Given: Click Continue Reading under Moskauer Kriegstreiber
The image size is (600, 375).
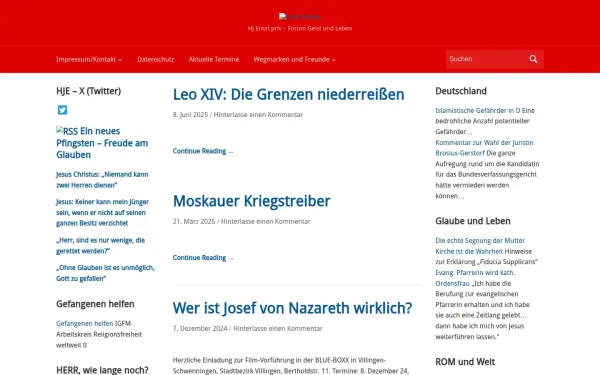Looking at the screenshot, I should point(203,258).
